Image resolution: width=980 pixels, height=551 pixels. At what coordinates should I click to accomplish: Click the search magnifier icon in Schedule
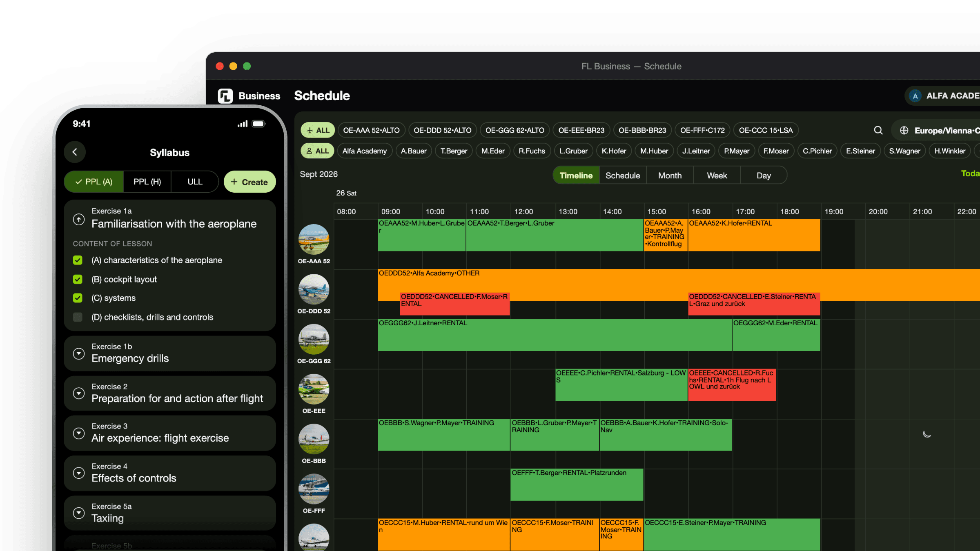(x=878, y=130)
